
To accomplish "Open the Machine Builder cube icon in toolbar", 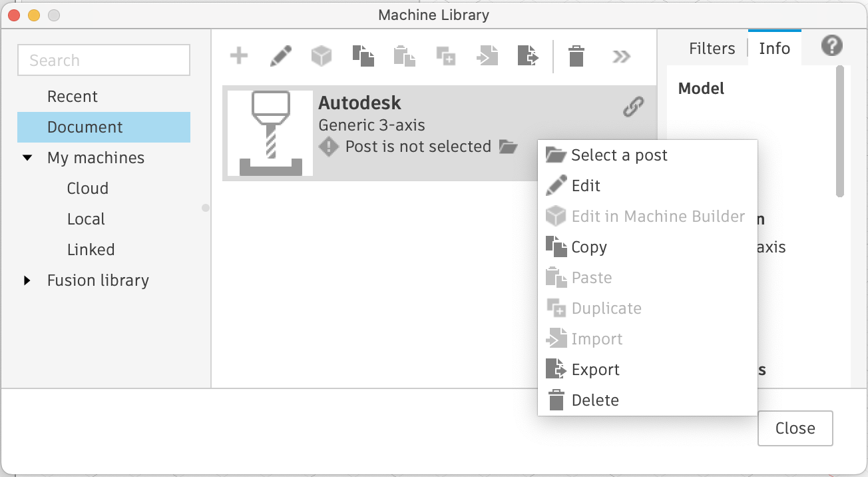I will (x=322, y=56).
